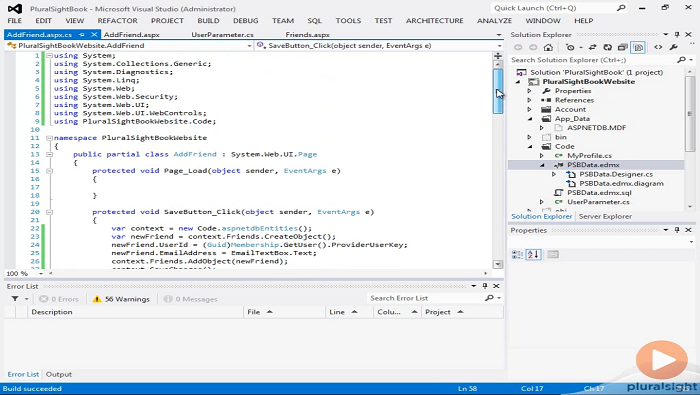
Task: Toggle Show All Files in Solution Explorer
Action: [638, 47]
